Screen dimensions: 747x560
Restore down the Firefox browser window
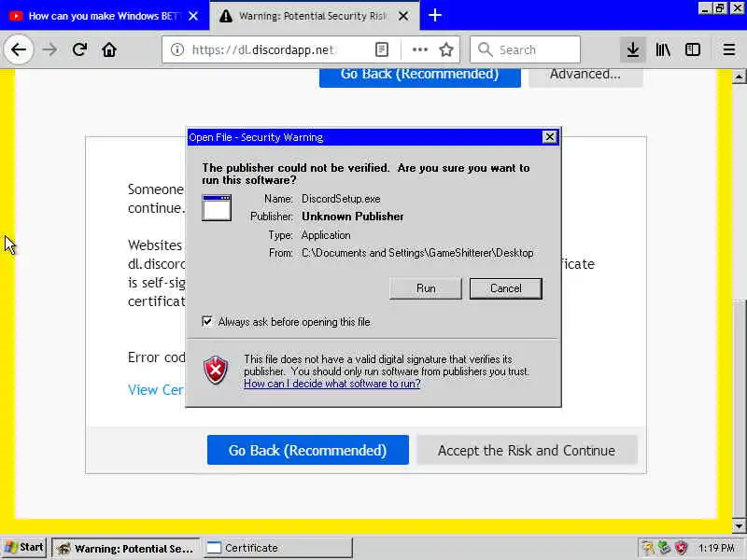pyautogui.click(x=719, y=8)
